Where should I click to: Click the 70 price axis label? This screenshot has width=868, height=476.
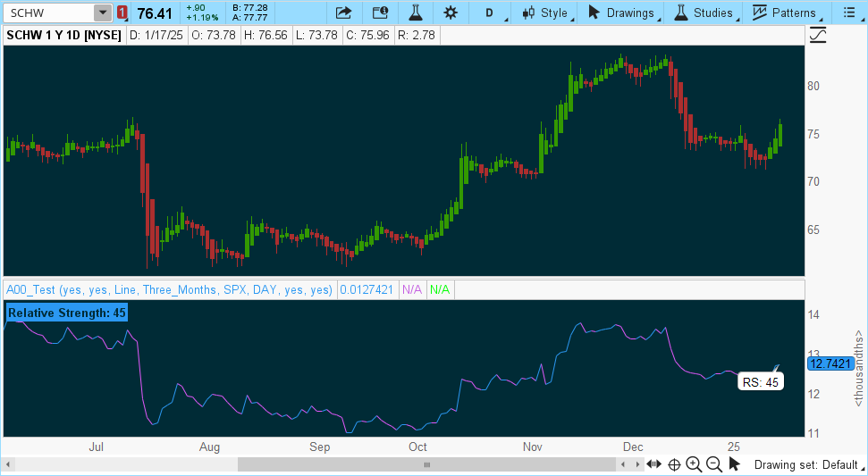tap(813, 182)
